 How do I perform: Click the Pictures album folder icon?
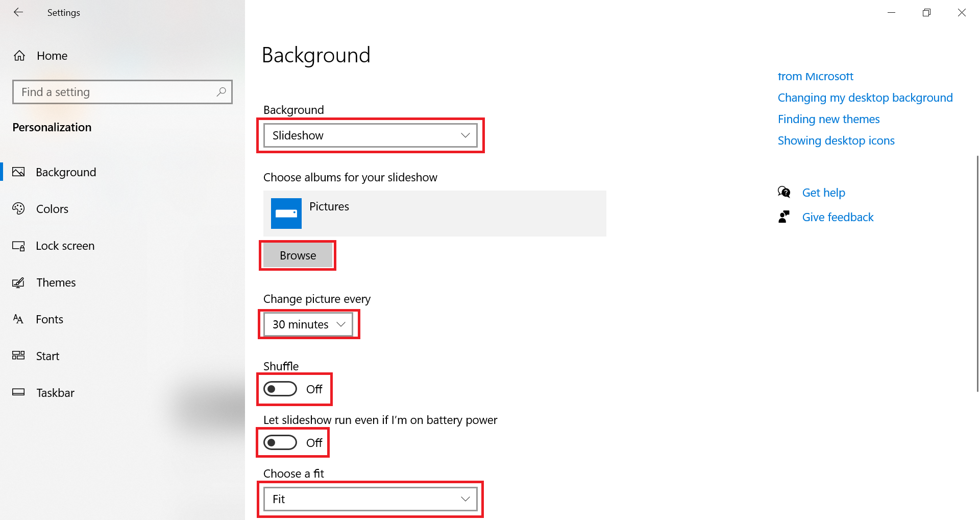(x=286, y=213)
